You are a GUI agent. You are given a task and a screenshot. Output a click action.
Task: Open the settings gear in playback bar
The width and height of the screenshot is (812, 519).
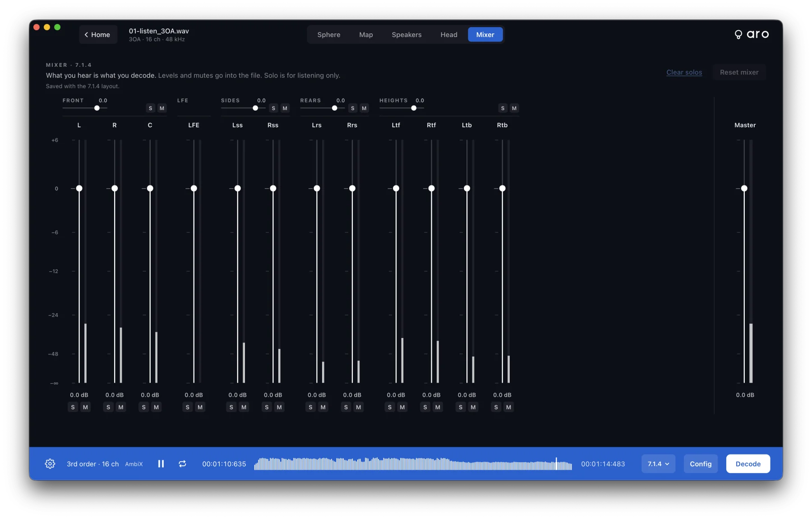pos(50,463)
